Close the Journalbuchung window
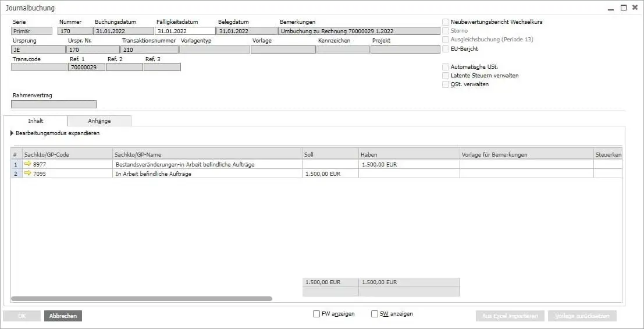644x329 pixels. [x=635, y=8]
